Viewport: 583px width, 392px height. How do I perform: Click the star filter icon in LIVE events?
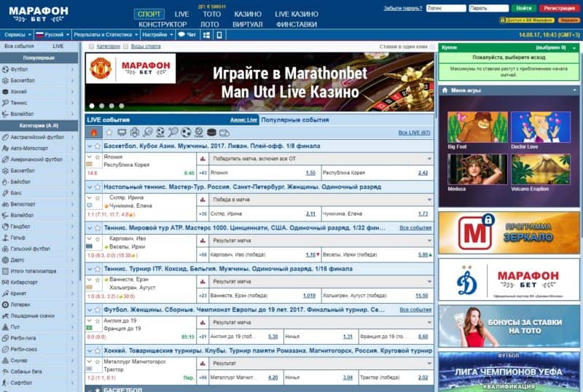(109, 133)
